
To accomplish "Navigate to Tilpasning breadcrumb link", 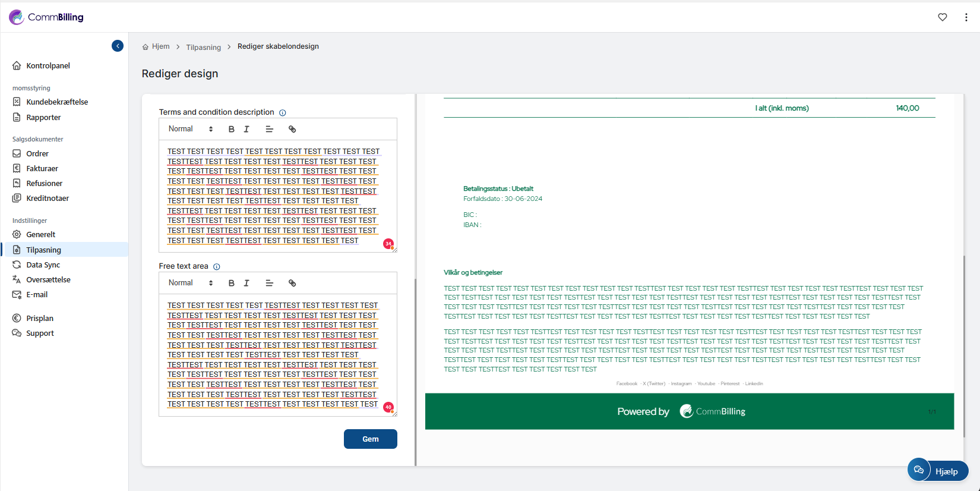I will click(203, 47).
